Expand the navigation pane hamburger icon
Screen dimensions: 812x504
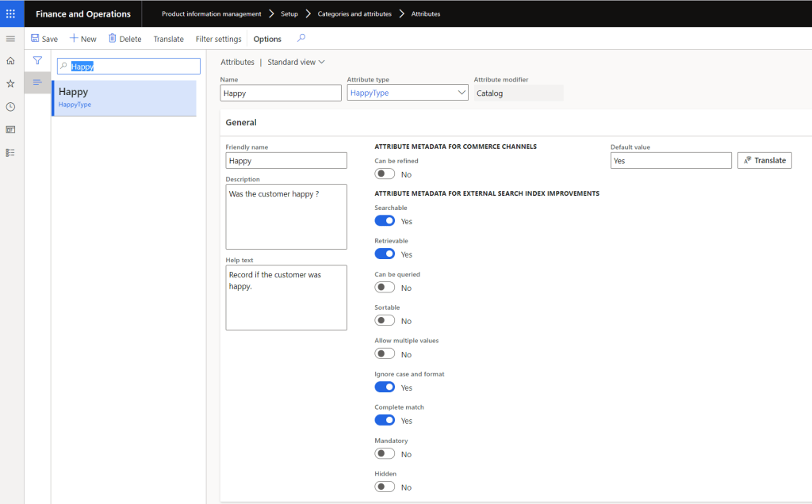pos(10,37)
